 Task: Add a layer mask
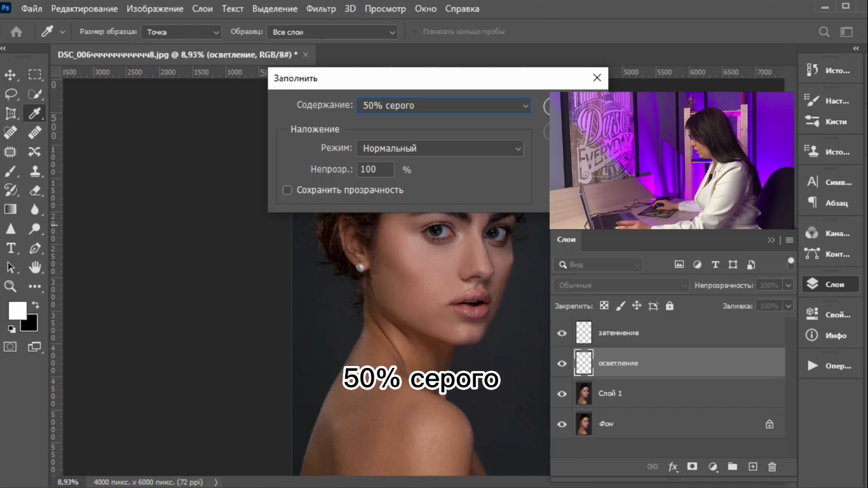[x=693, y=466]
